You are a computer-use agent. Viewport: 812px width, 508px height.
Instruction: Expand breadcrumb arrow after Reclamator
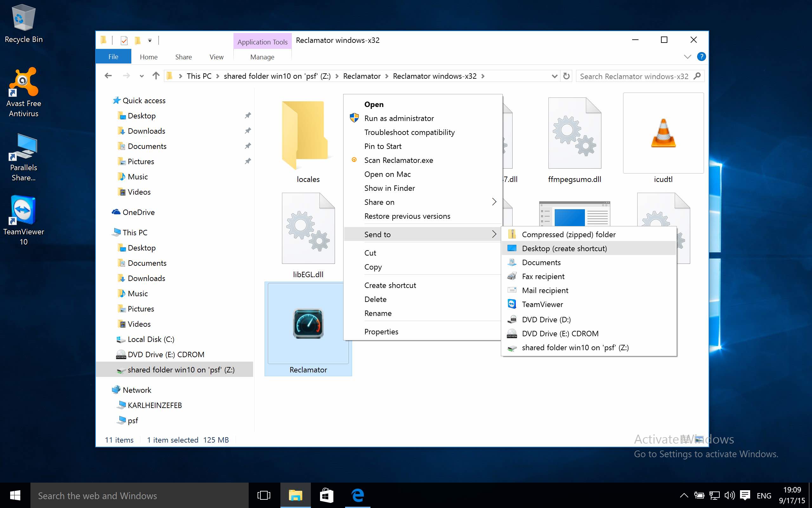(x=387, y=76)
